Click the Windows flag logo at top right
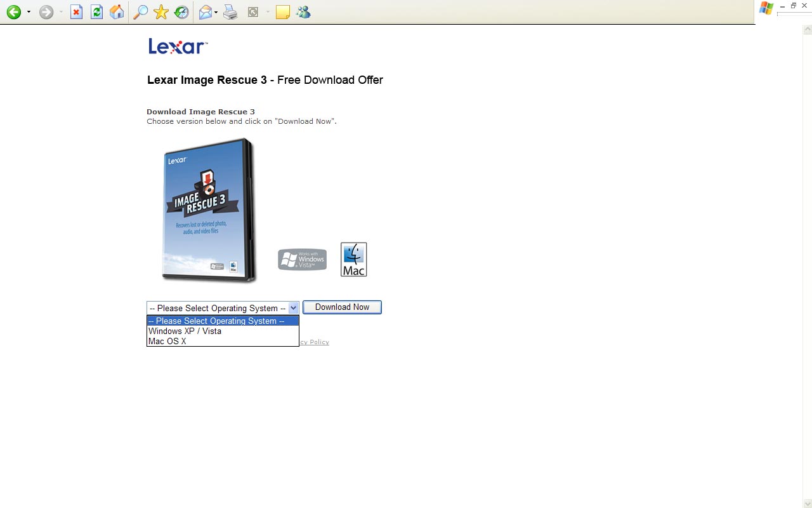This screenshot has width=812, height=508. coord(766,8)
